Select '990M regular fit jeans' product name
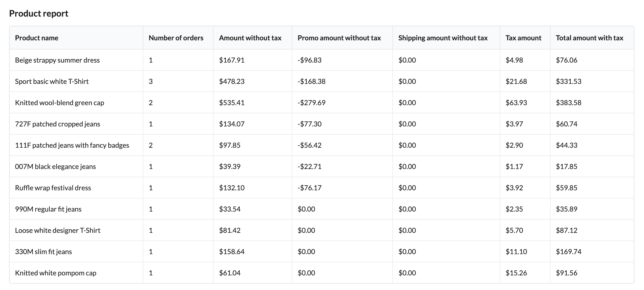The width and height of the screenshot is (644, 290). pos(48,209)
